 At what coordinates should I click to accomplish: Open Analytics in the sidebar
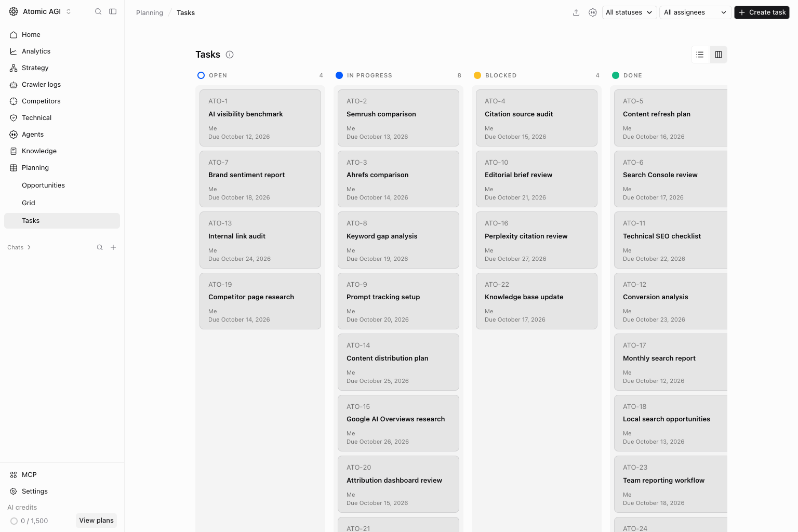click(62, 51)
